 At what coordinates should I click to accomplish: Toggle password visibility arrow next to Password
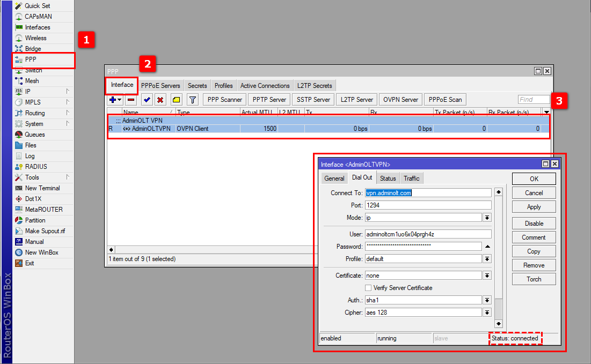click(x=487, y=246)
